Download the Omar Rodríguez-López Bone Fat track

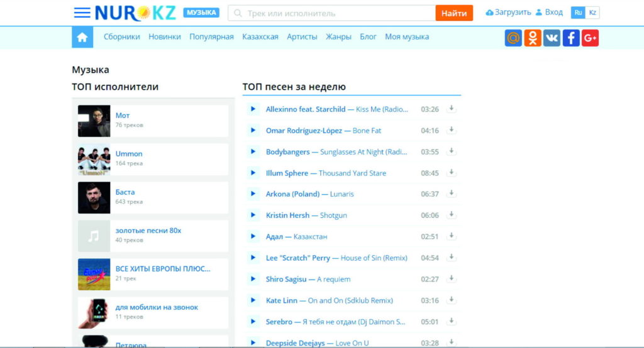(x=451, y=130)
